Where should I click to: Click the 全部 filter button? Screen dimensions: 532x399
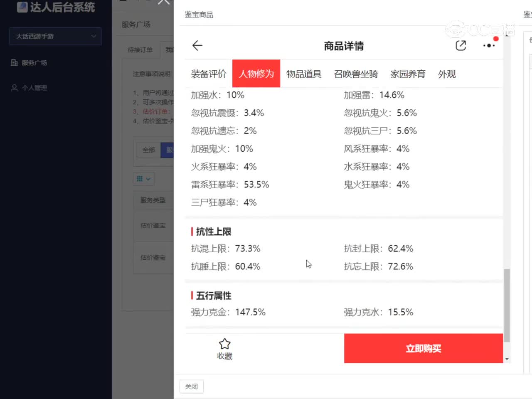(149, 150)
